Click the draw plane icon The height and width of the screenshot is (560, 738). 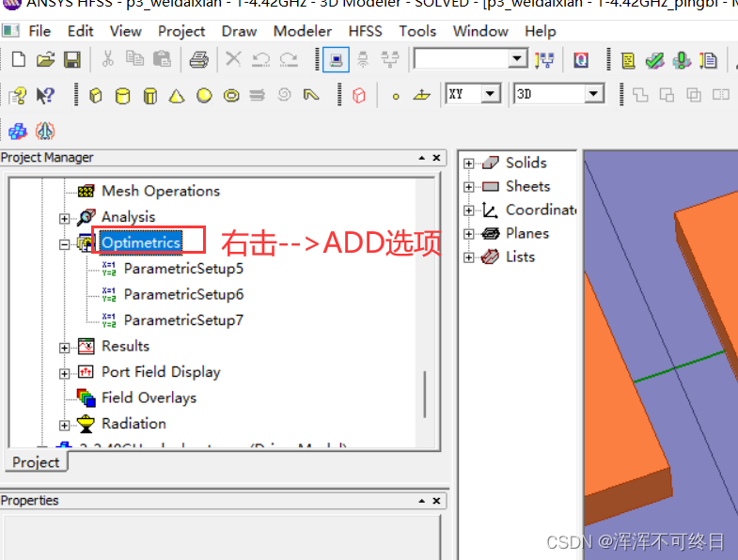(422, 96)
